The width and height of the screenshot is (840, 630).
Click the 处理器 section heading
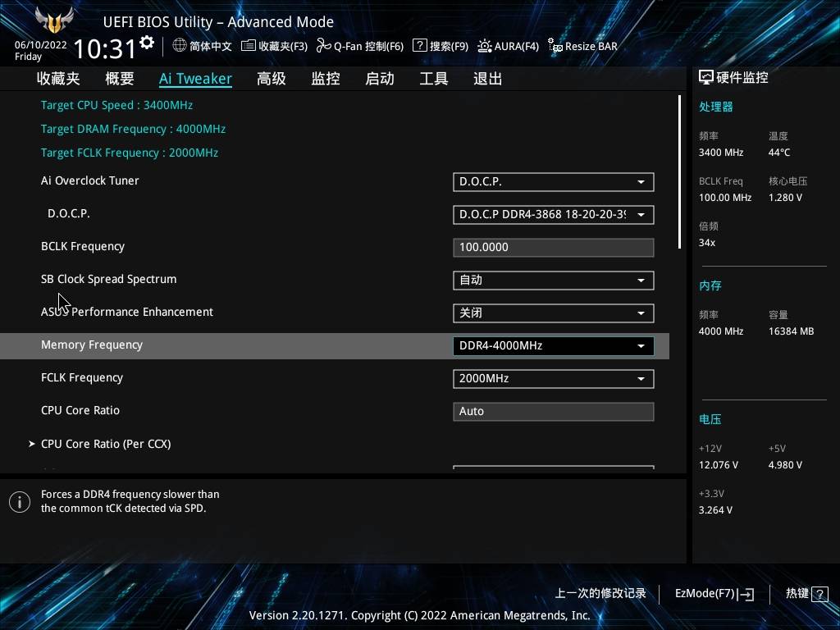715,107
